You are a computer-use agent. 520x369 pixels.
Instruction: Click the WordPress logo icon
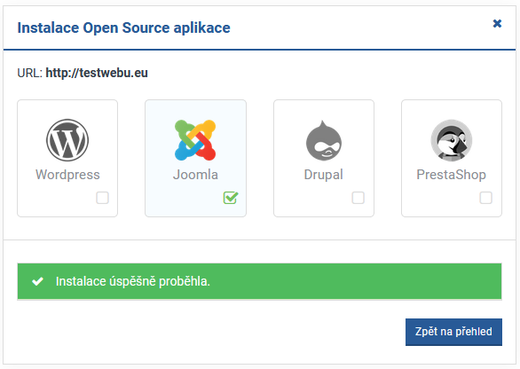click(x=67, y=140)
